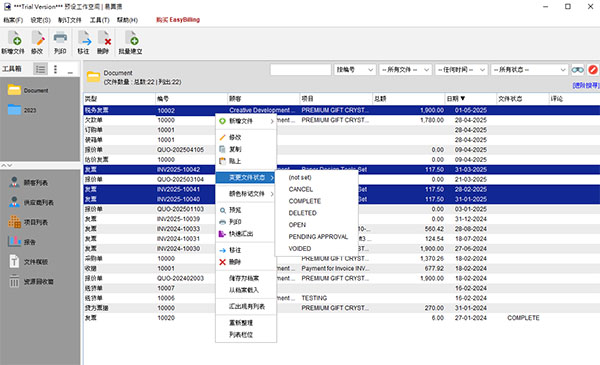Click the binoculars search icon
Image resolution: width=600 pixels, height=365 pixels.
point(577,70)
